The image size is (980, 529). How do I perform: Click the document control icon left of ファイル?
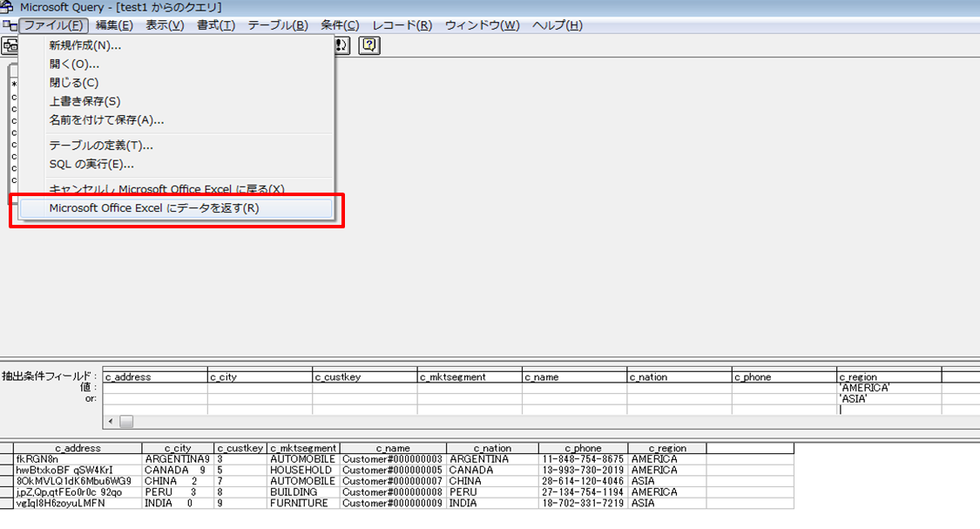pyautogui.click(x=10, y=25)
